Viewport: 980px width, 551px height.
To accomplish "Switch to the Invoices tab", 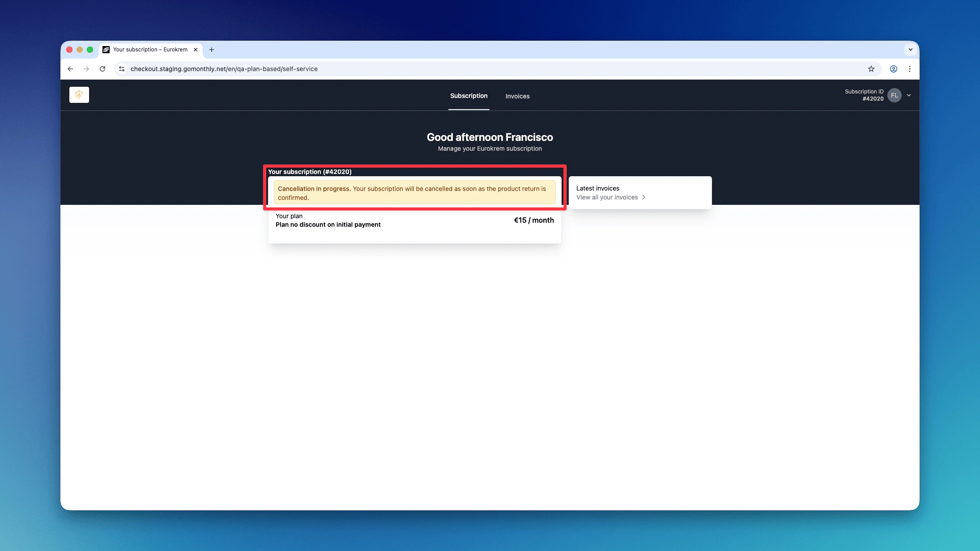I will pyautogui.click(x=517, y=96).
